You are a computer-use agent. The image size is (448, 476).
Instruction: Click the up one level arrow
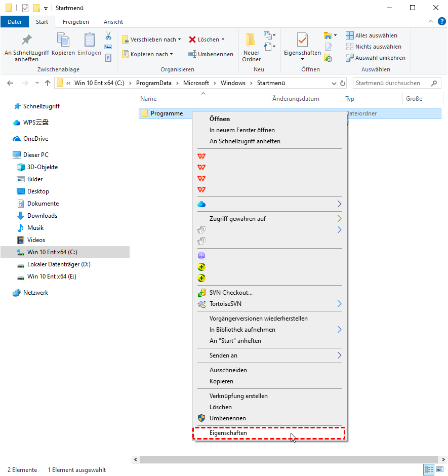click(48, 83)
